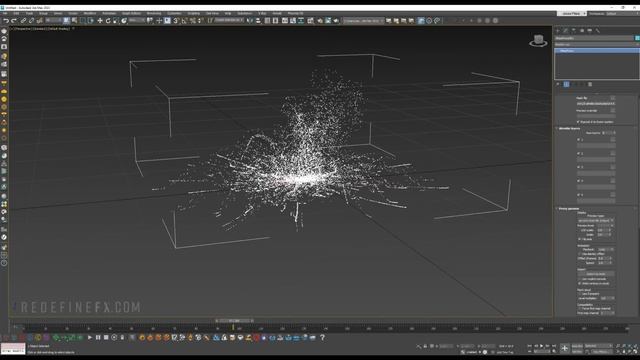The image size is (640, 360).
Task: Open the Preview type dropdown
Action: coord(596,220)
